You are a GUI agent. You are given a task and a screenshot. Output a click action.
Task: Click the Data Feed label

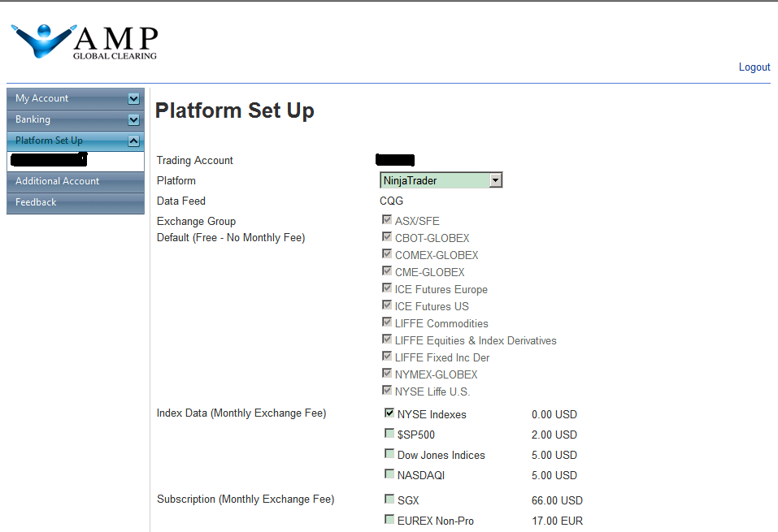181,201
